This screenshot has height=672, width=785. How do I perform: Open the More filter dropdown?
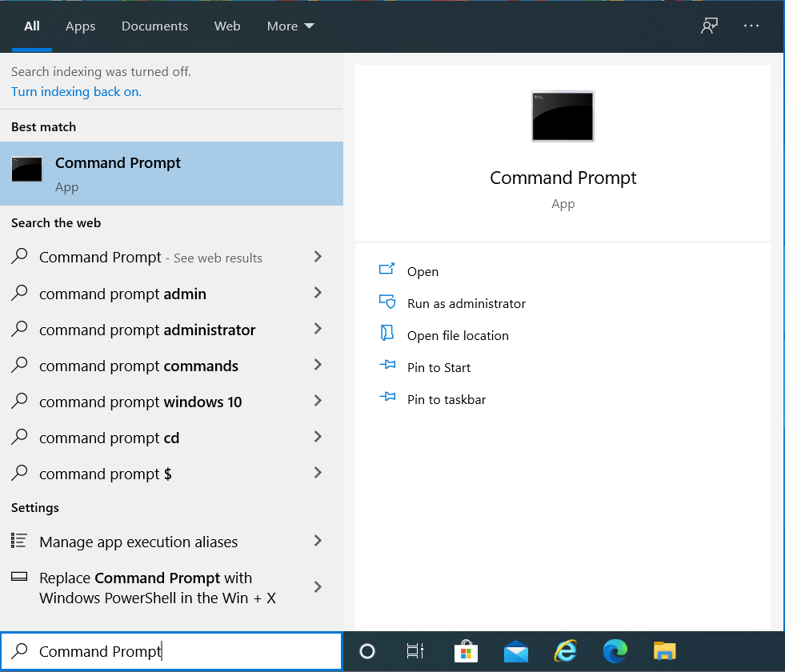point(290,26)
